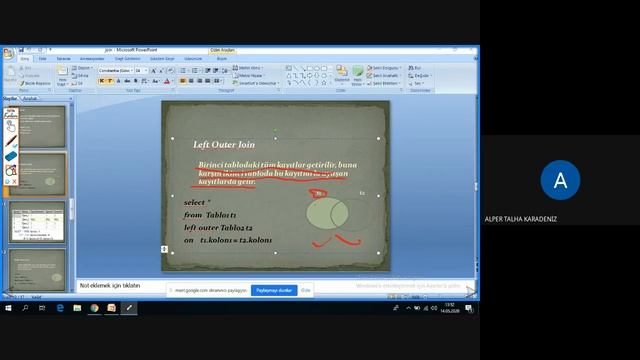Toggle italic (T) formatting
Image resolution: width=640 pixels, height=360 pixels.
(110, 81)
